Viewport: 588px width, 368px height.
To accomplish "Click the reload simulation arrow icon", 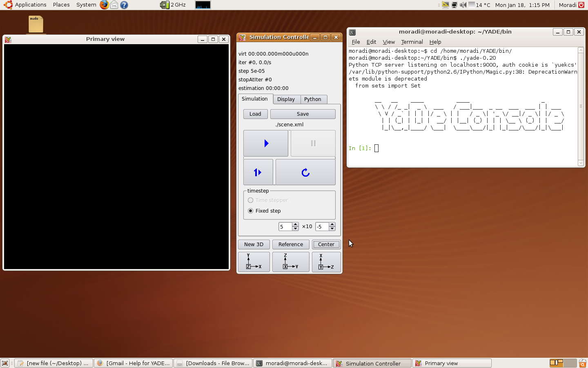I will 305,173.
